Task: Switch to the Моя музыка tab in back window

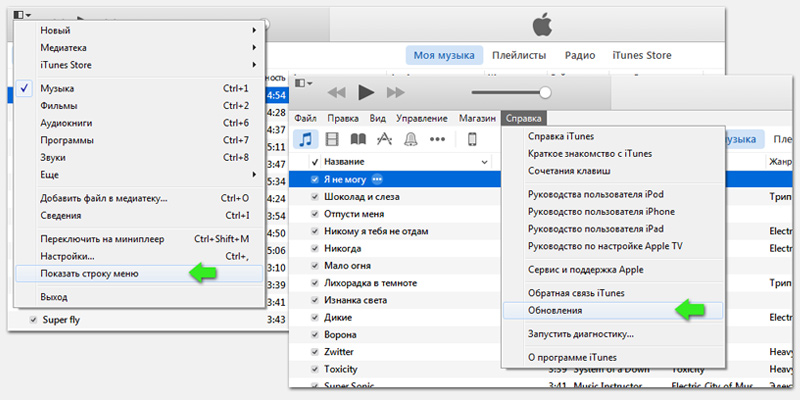Action: tap(444, 56)
